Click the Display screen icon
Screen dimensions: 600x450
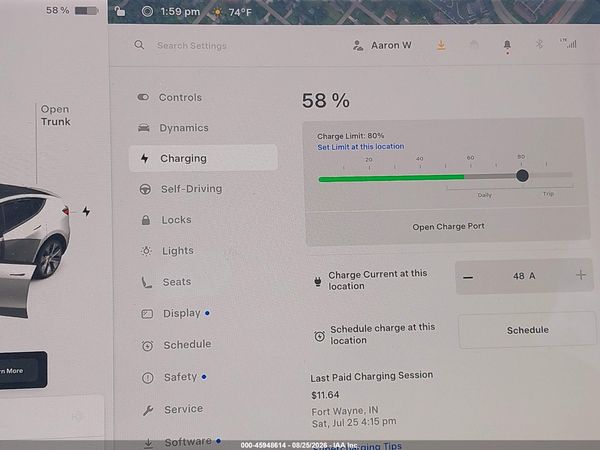coord(147,314)
